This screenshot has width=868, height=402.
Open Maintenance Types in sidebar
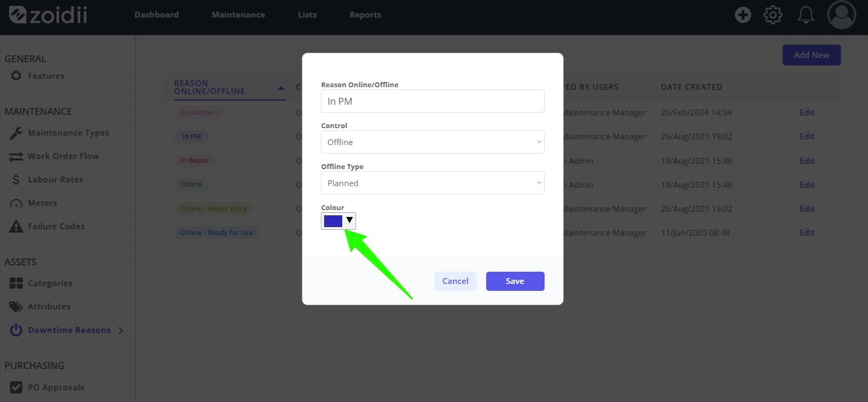click(x=69, y=133)
